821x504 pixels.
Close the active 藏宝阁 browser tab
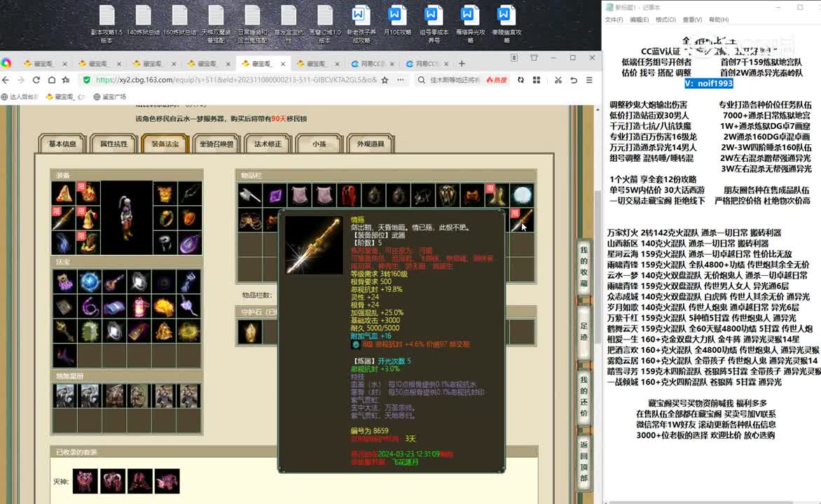point(283,64)
